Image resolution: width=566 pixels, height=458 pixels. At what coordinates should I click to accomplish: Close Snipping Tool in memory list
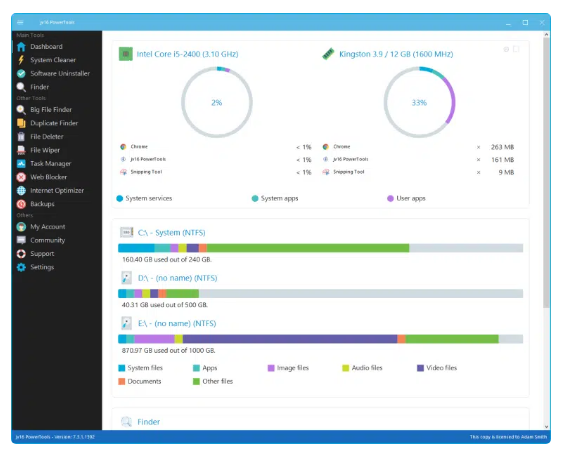[x=478, y=173]
